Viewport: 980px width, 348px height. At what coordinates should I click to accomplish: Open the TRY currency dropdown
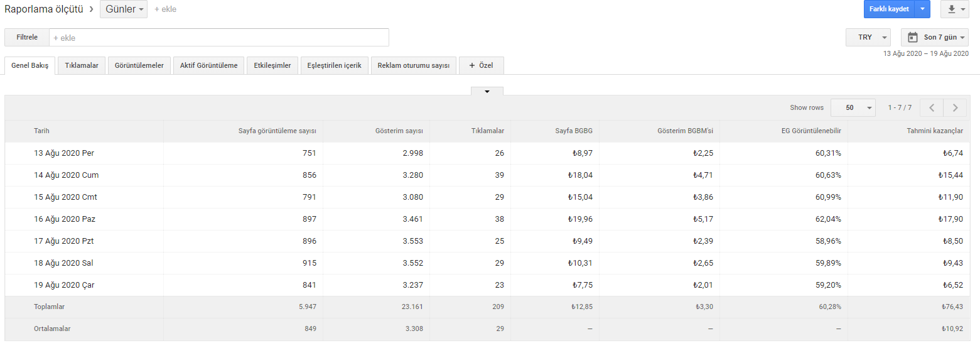point(868,37)
